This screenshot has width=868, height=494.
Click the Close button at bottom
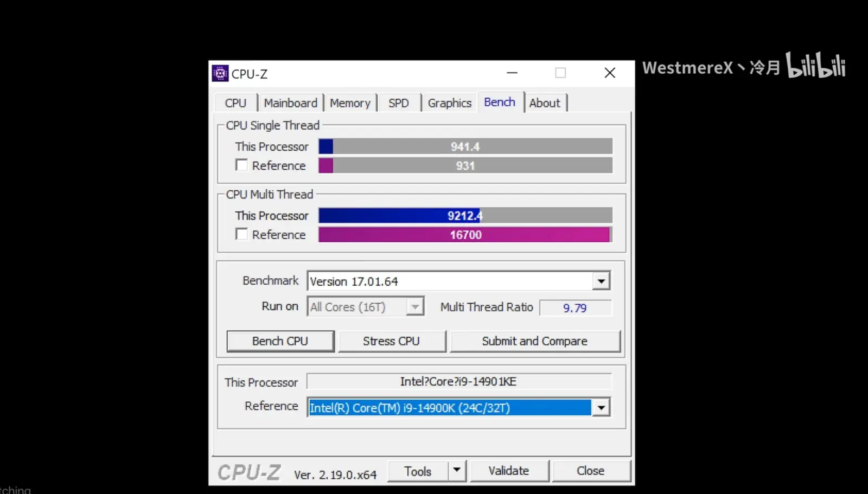pyautogui.click(x=591, y=471)
